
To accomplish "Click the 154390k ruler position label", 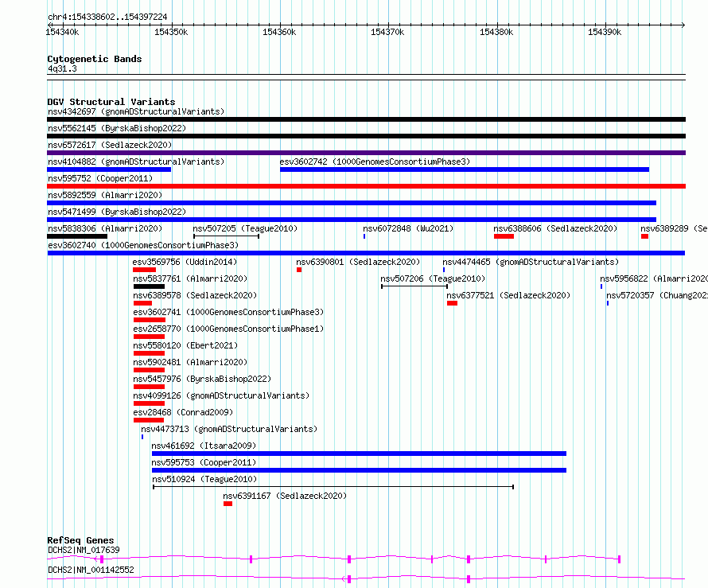I will [605, 32].
